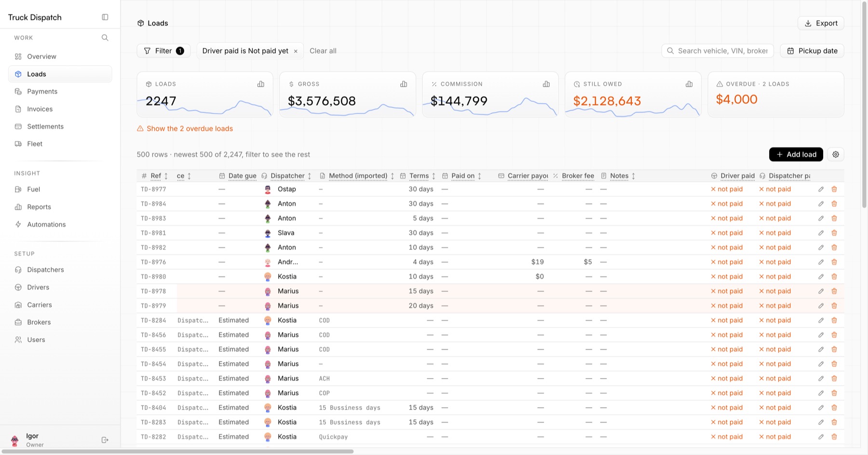Open chart icon on Loads card
The height and width of the screenshot is (455, 868).
tap(261, 84)
